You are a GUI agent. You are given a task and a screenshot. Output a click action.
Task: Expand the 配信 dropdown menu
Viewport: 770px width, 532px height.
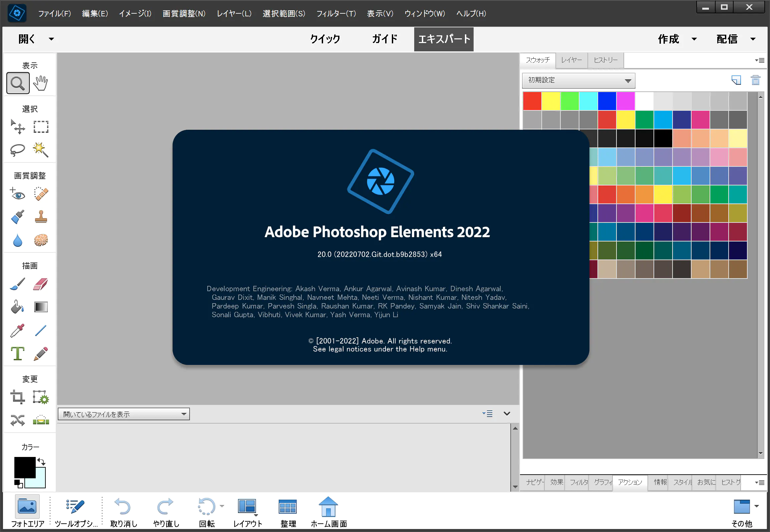point(753,39)
